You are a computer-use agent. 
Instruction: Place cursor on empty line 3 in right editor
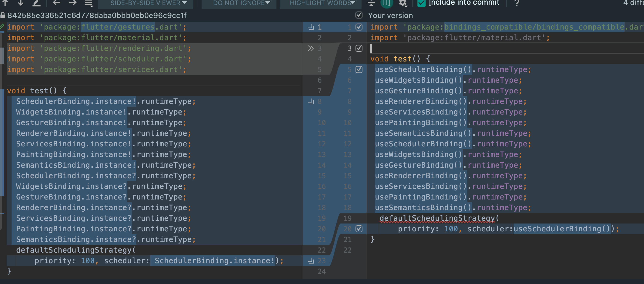tap(450, 48)
